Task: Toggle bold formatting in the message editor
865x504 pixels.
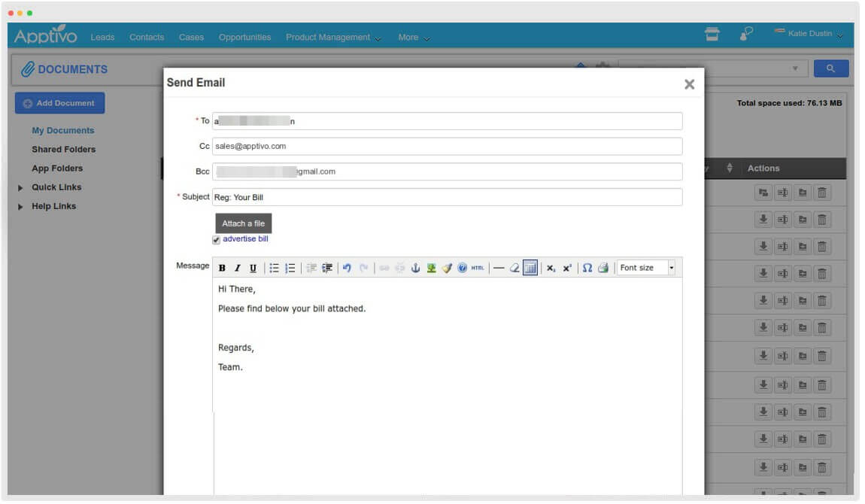Action: [222, 267]
